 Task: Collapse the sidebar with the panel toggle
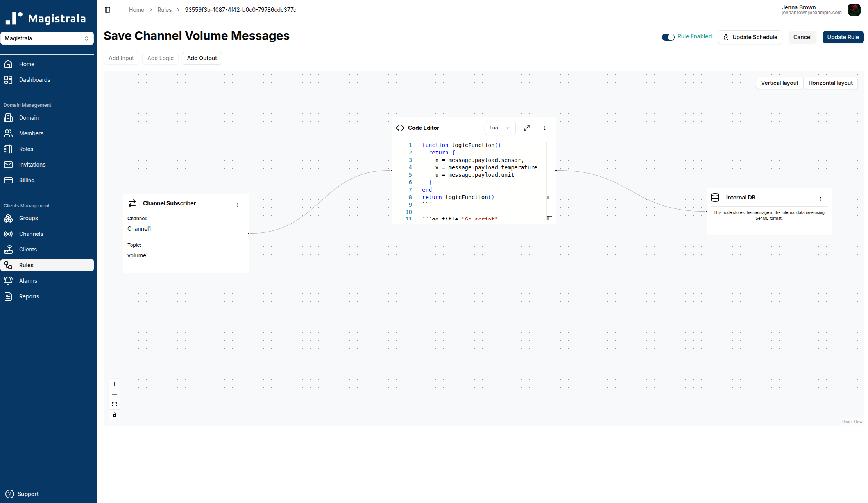pyautogui.click(x=107, y=9)
